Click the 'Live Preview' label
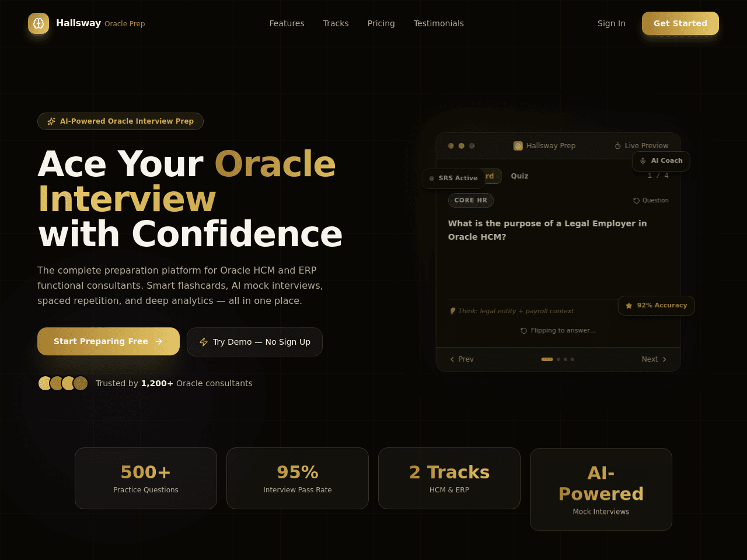747x560 pixels. (x=647, y=146)
